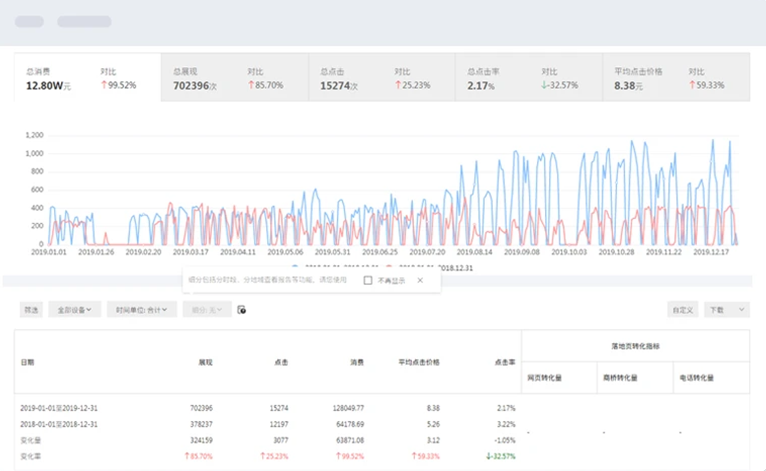Click the 消费 column header
The image size is (766, 471).
pyautogui.click(x=357, y=362)
